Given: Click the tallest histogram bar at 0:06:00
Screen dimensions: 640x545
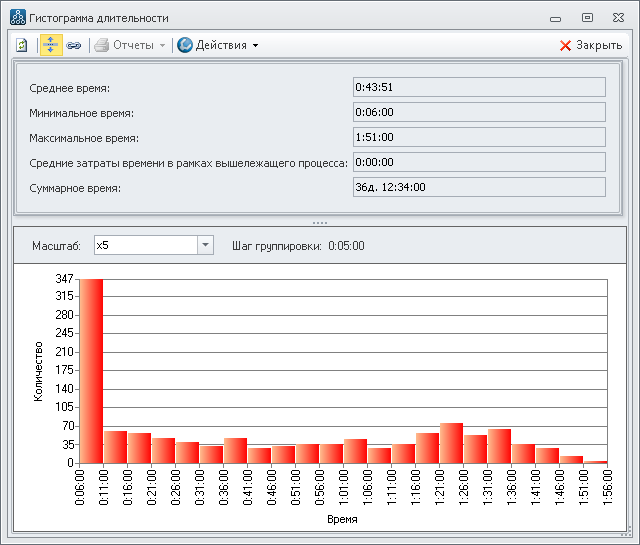Looking at the screenshot, I should (x=91, y=370).
